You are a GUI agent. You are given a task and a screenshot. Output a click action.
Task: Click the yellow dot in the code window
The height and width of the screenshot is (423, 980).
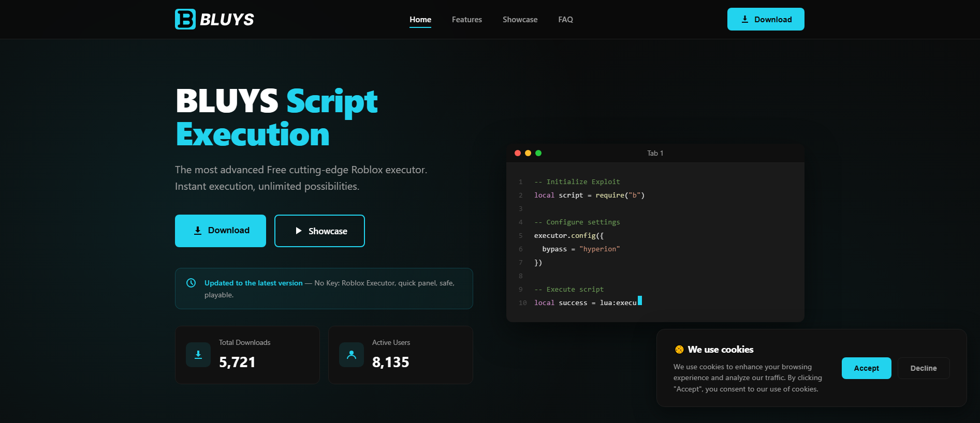coord(528,153)
